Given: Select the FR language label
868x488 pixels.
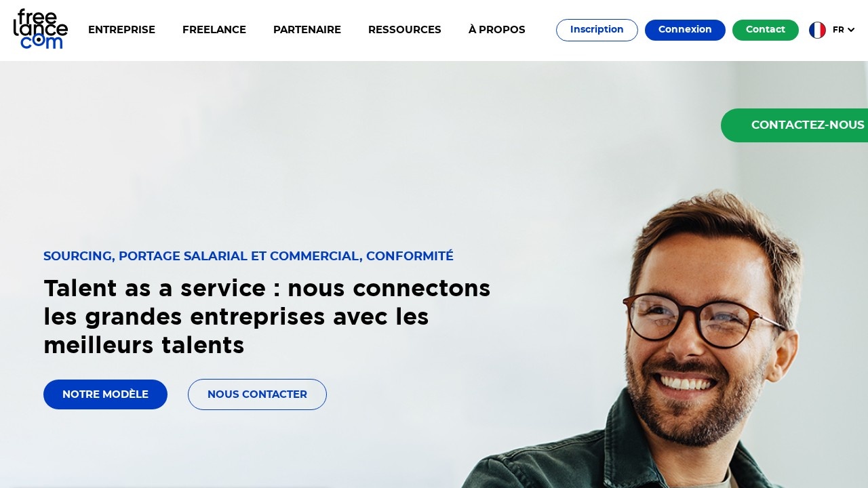Looking at the screenshot, I should [x=838, y=30].
